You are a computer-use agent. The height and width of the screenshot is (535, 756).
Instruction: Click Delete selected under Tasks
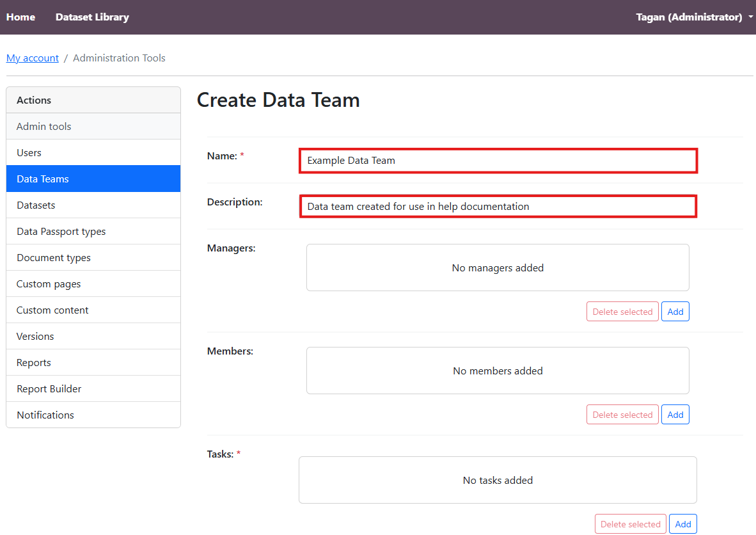[x=630, y=524]
